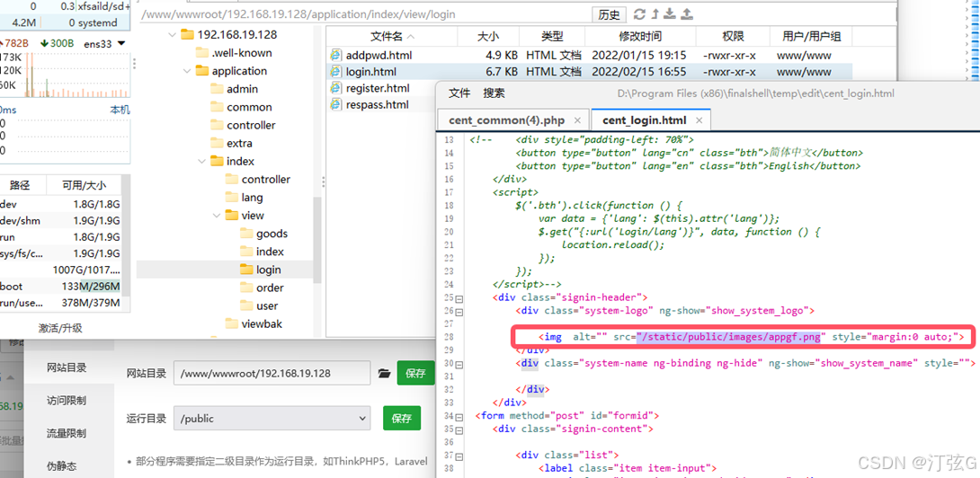Select the application/controller folder in tree
980x478 pixels.
point(251,126)
